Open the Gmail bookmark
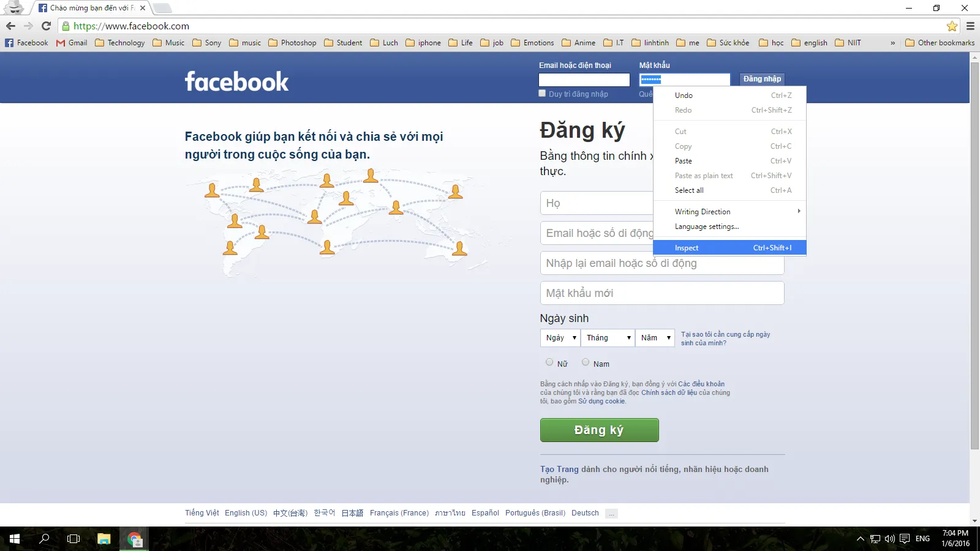This screenshot has height=551, width=980. click(x=72, y=43)
